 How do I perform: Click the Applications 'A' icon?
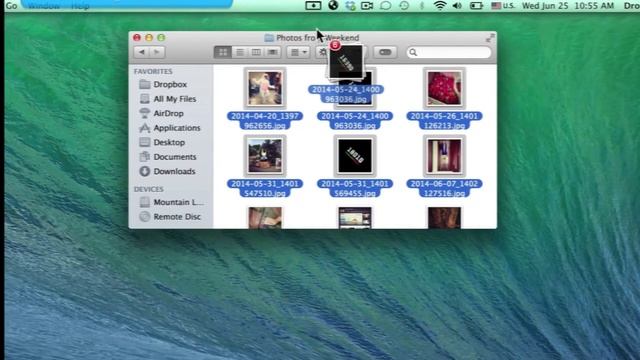(144, 128)
